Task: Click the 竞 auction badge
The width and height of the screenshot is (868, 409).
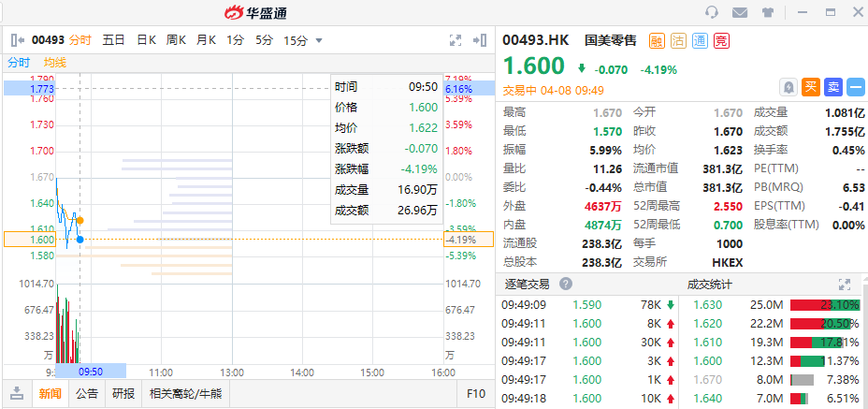Action: click(721, 40)
